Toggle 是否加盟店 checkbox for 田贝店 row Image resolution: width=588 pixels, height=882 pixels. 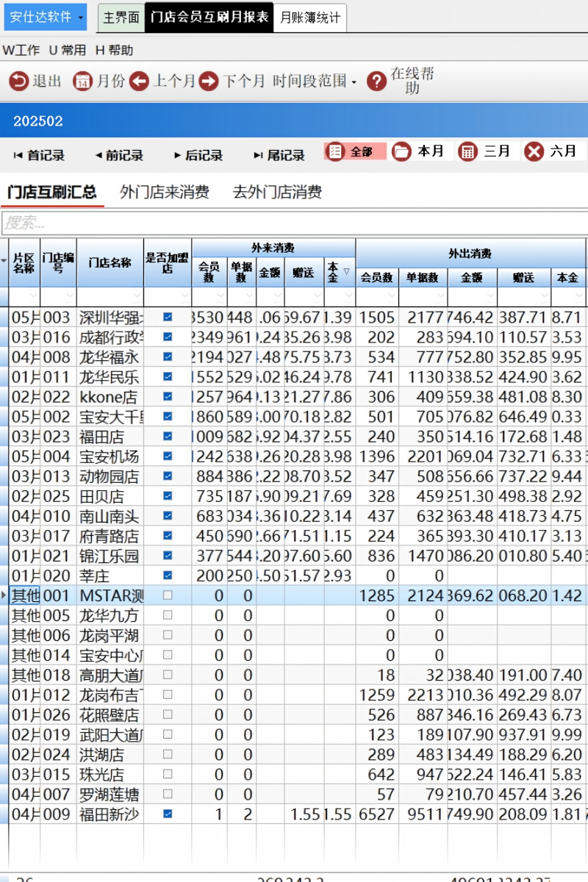click(x=168, y=495)
